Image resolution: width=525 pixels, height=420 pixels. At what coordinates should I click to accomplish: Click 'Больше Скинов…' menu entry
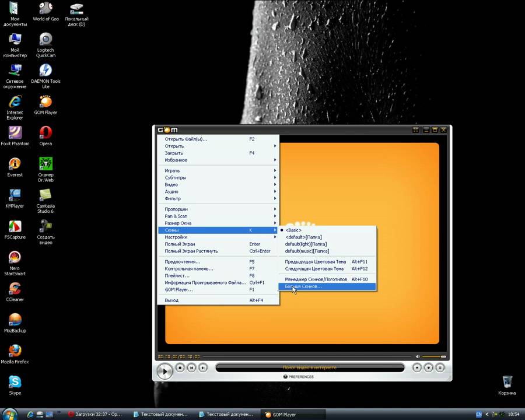click(327, 286)
